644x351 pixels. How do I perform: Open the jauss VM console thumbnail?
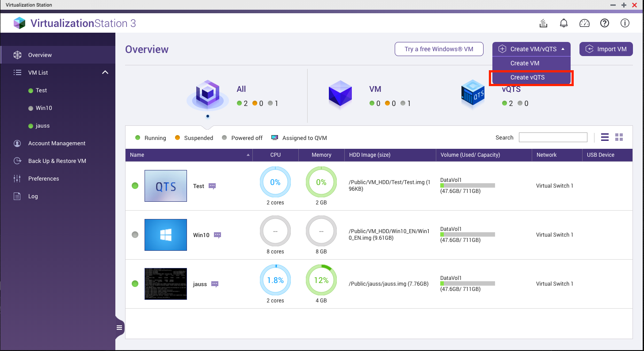166,284
